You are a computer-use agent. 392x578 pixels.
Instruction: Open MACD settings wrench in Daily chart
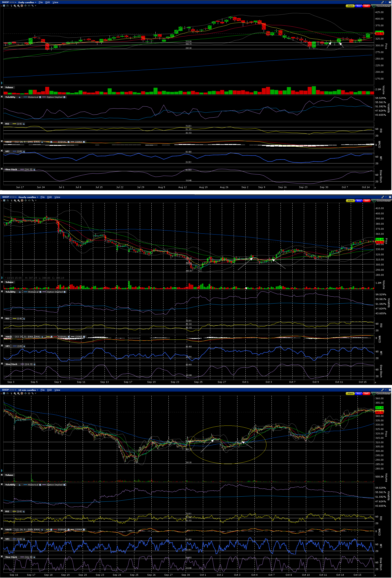click(x=42, y=142)
